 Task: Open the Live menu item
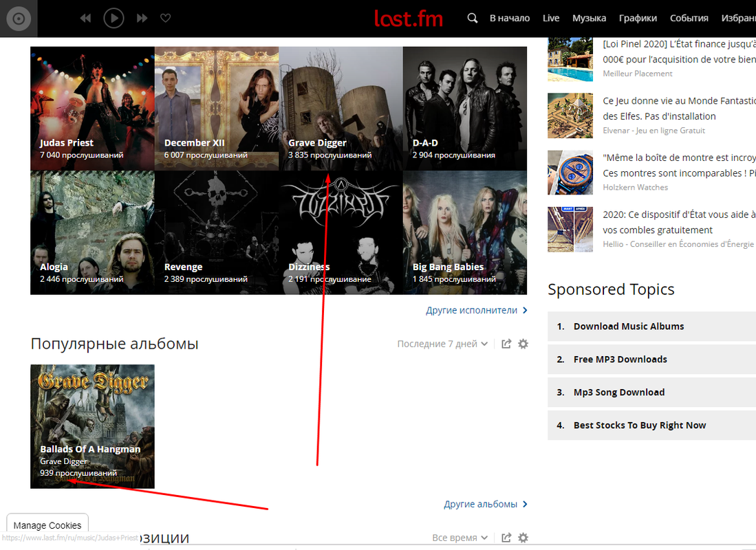pyautogui.click(x=550, y=19)
